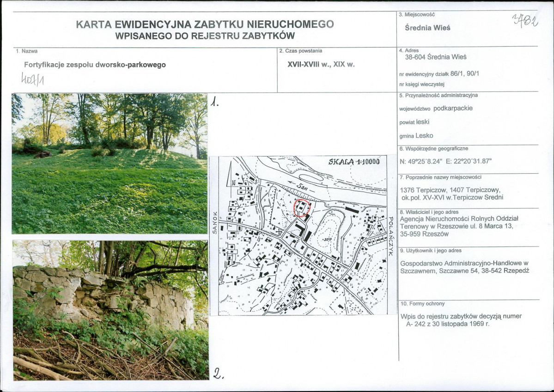Click the handwritten photo number '2.'
Image resolution: width=554 pixels, height=392 pixels.
(x=219, y=373)
